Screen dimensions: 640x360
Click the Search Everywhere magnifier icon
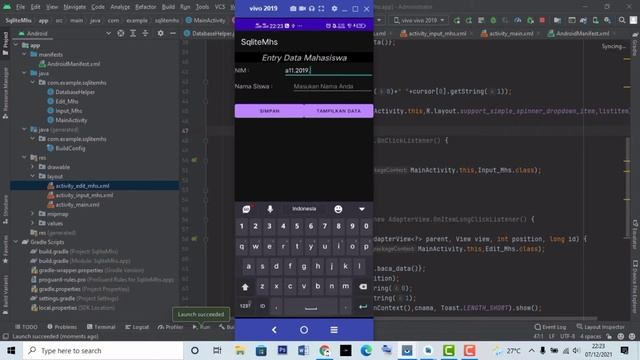[x=622, y=20]
